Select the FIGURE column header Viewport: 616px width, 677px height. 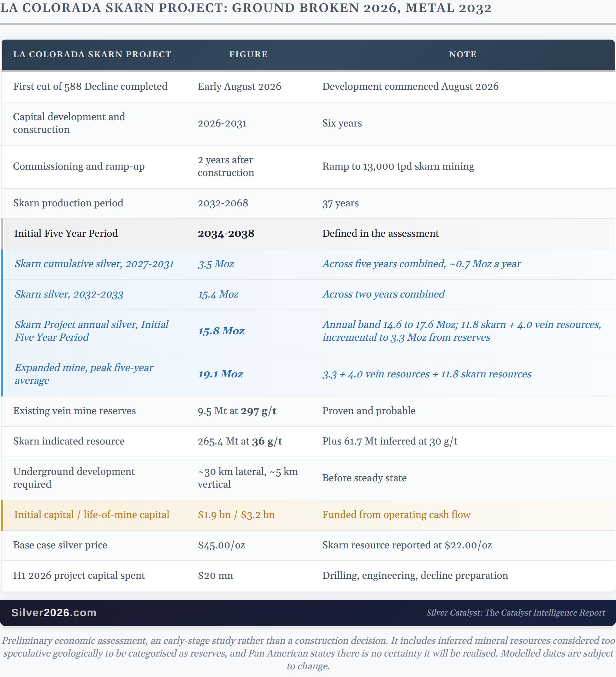click(x=248, y=54)
